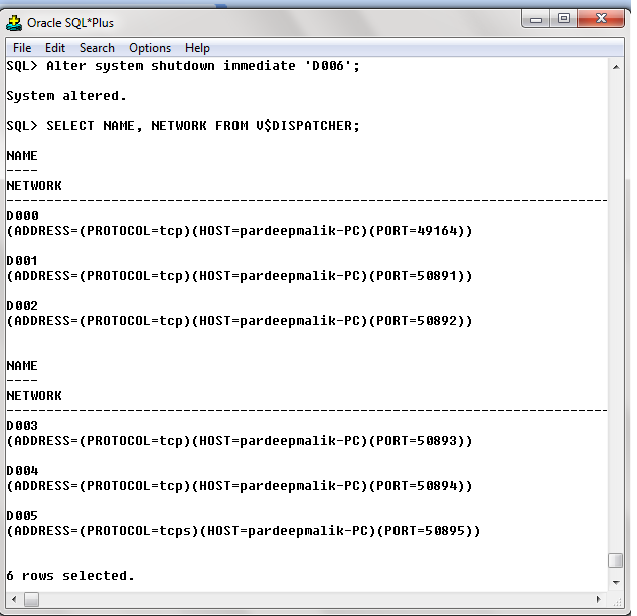Click the horizontal scrollbar thumb

coord(32,599)
